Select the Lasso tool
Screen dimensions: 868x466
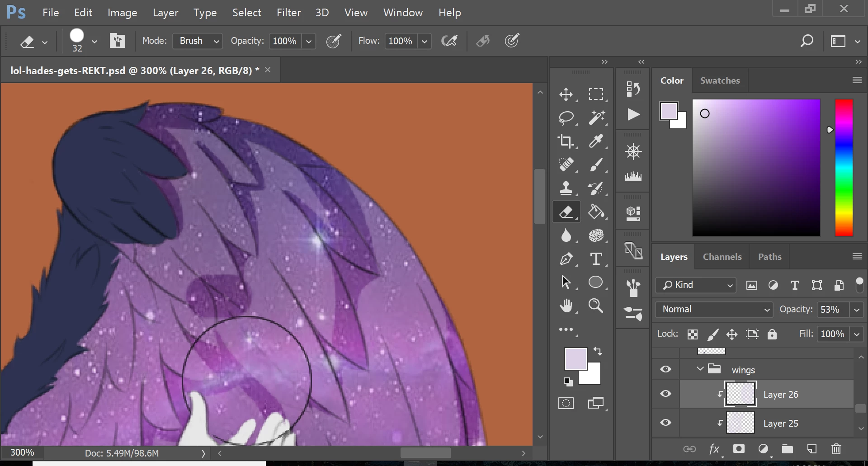click(x=566, y=118)
